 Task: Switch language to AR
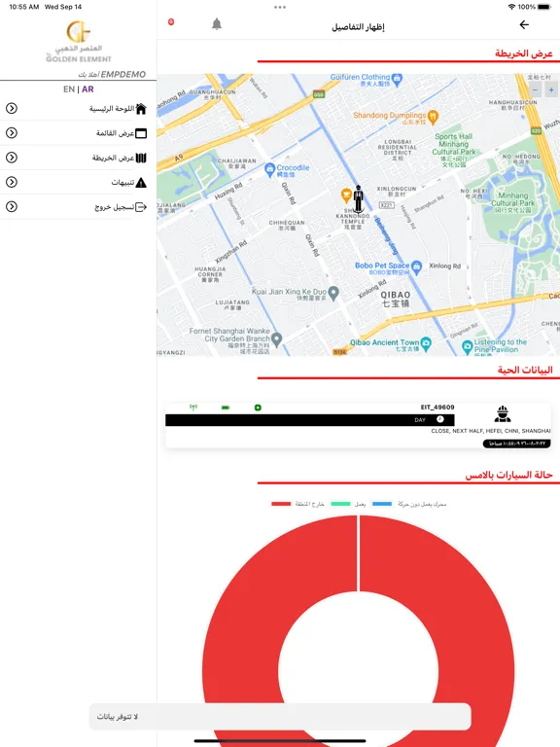(x=87, y=89)
